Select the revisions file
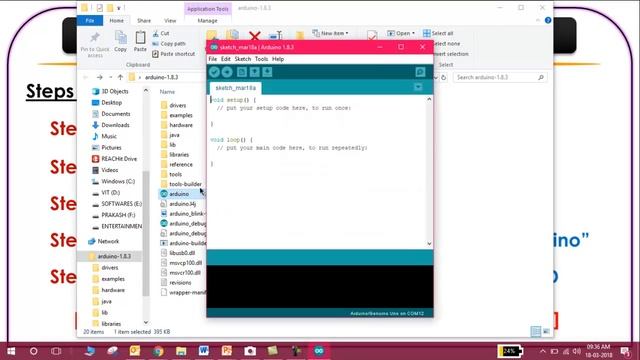Screen dimensions: 640x360 point(176,282)
